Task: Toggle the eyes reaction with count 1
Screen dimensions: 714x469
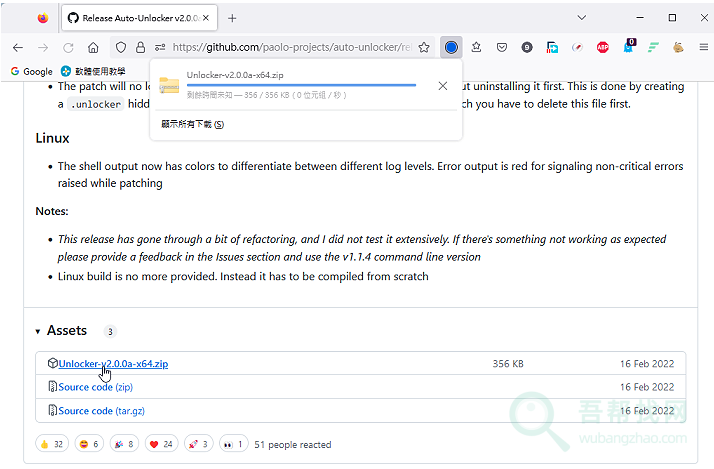Action: [234, 444]
